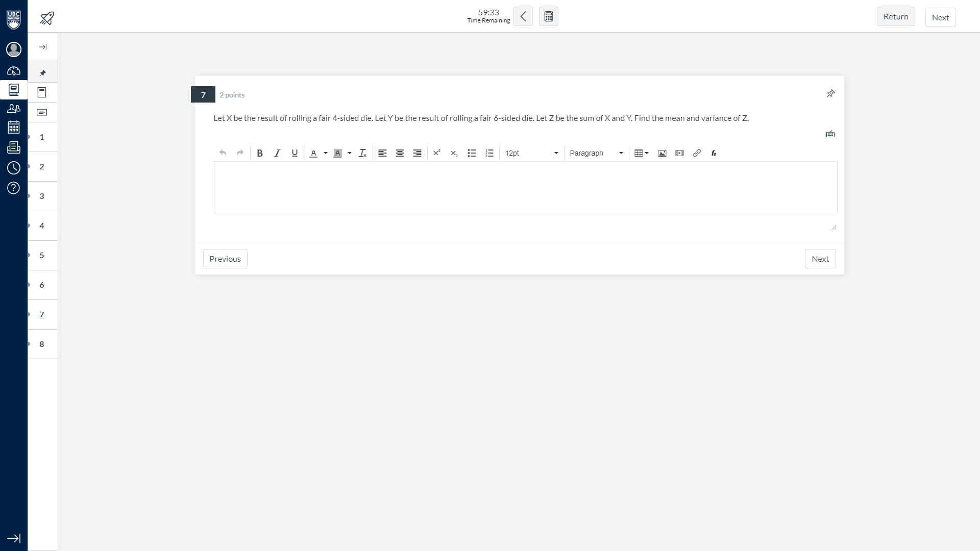Open the calculator tool
Screen dimensions: 980x551
tap(548, 16)
